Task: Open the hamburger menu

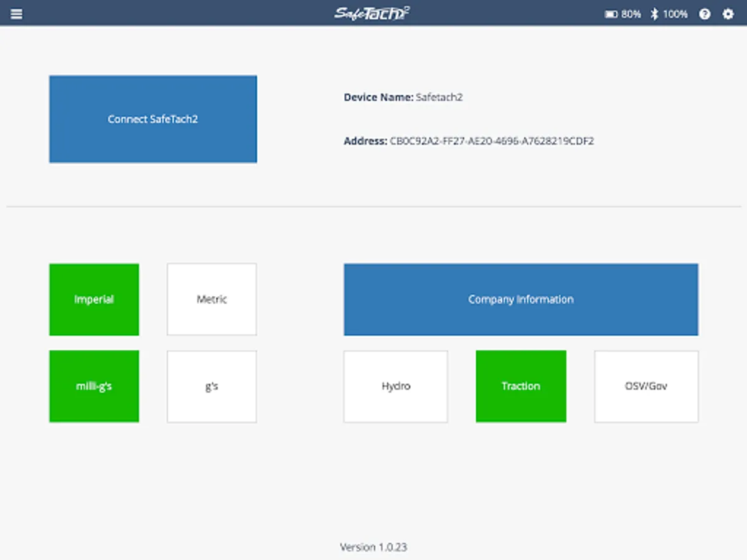Action: tap(17, 14)
